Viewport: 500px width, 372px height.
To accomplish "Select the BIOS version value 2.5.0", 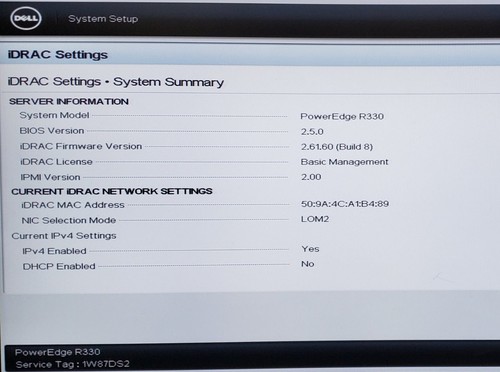I will [312, 132].
